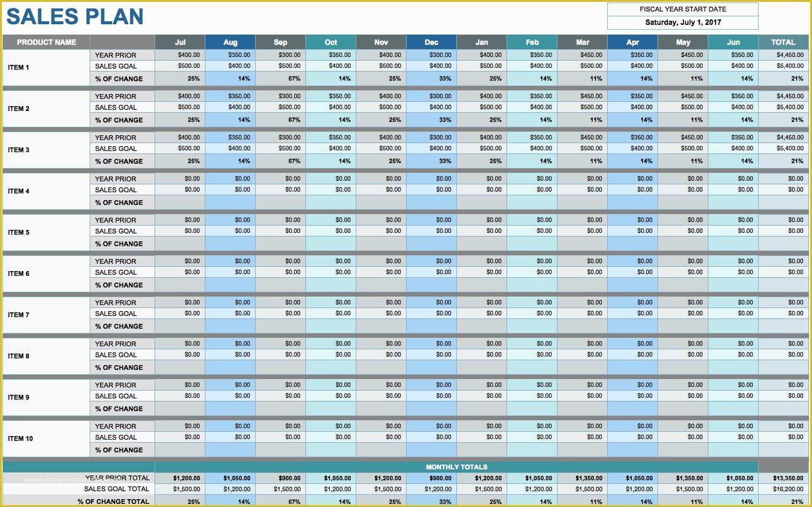Click ITEM 2 Dec sales goal $400.00 cell
This screenshot has width=812, height=507.
(x=431, y=107)
